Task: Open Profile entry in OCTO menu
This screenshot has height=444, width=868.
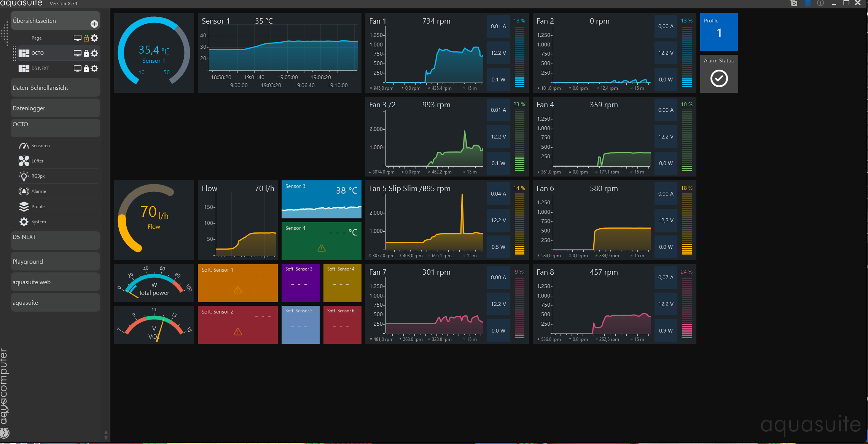Action: 38,207
